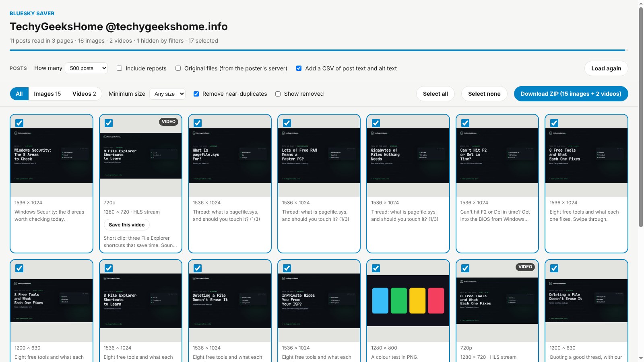This screenshot has width=644, height=362.
Task: Enable Original files from poster's server
Action: pyautogui.click(x=178, y=68)
